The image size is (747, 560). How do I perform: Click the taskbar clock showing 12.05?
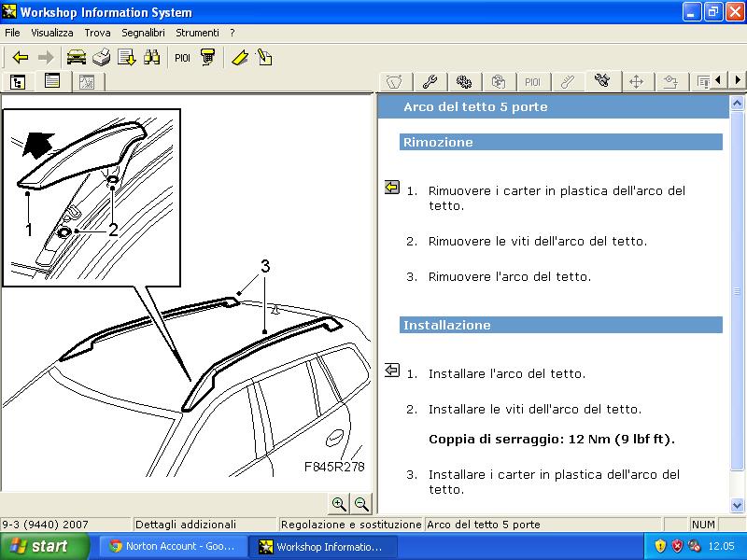click(x=721, y=546)
